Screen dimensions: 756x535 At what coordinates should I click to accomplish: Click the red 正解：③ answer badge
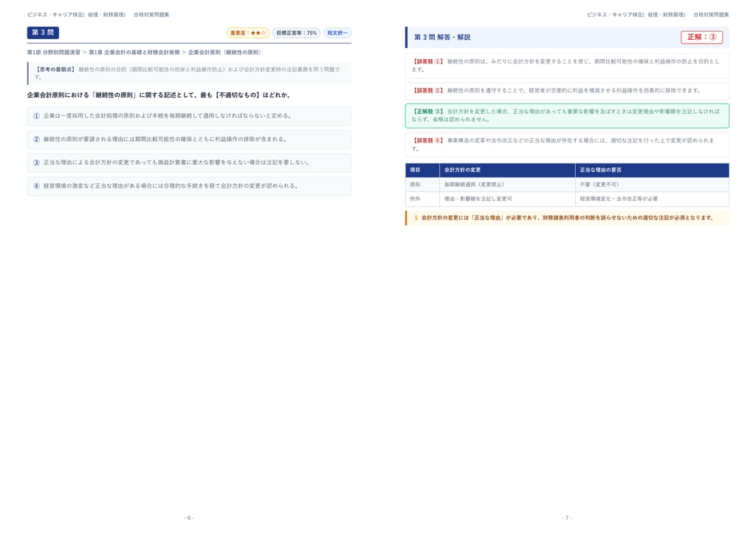[701, 37]
